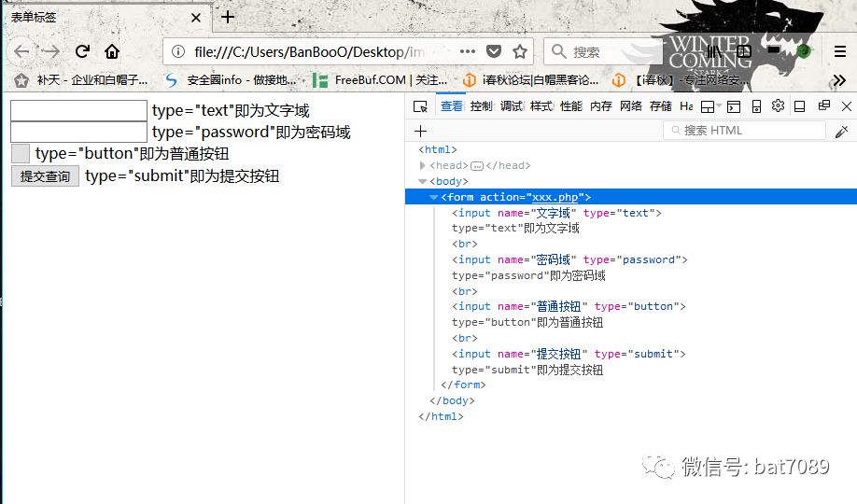The width and height of the screenshot is (857, 504).
Task: Toggle responsive design mode icon
Action: click(x=756, y=106)
